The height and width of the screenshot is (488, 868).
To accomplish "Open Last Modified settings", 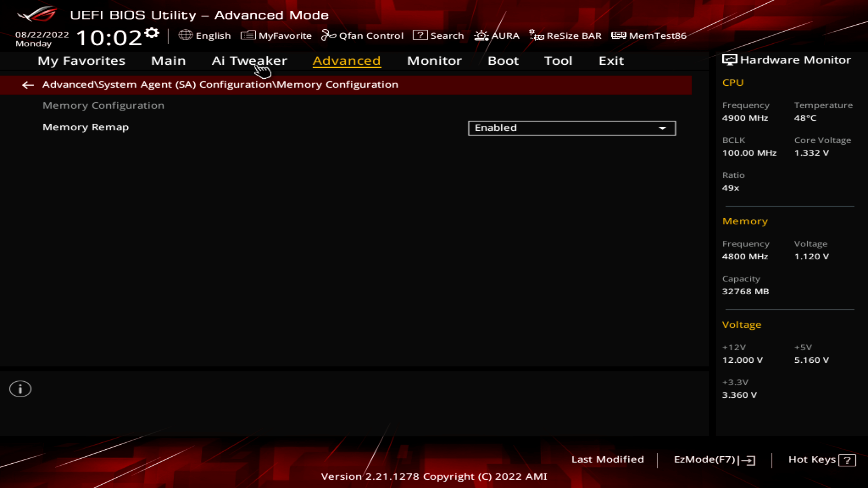I will (x=607, y=459).
